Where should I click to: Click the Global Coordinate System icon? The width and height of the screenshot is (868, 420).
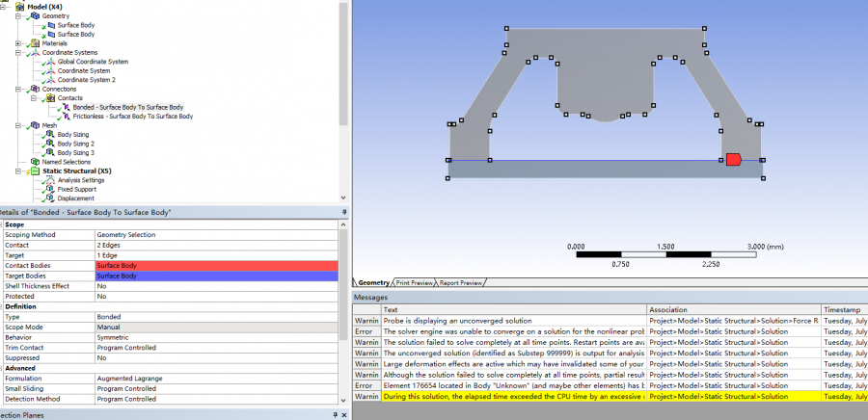click(x=51, y=62)
